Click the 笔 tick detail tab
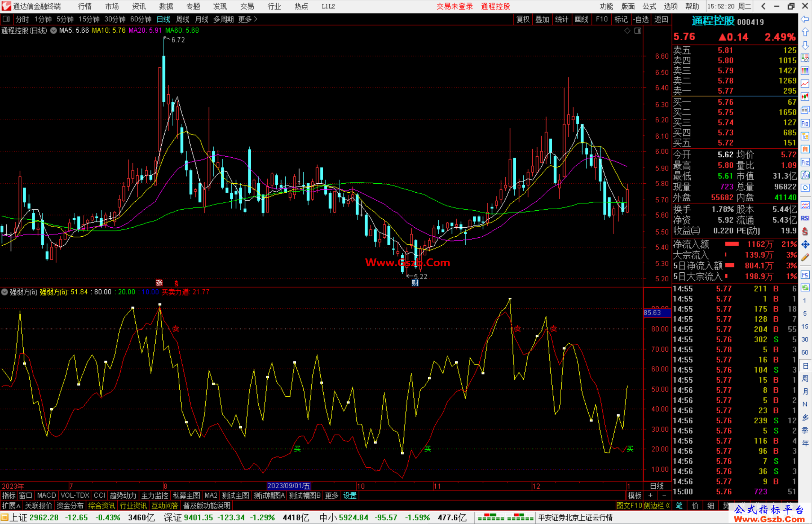Screen dimensions: 812x524 (x=679, y=506)
